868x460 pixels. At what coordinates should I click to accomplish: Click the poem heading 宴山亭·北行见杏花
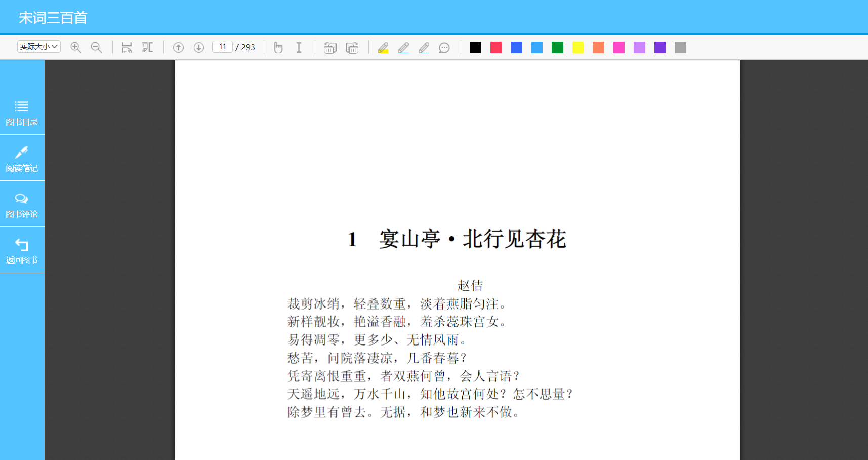point(472,239)
